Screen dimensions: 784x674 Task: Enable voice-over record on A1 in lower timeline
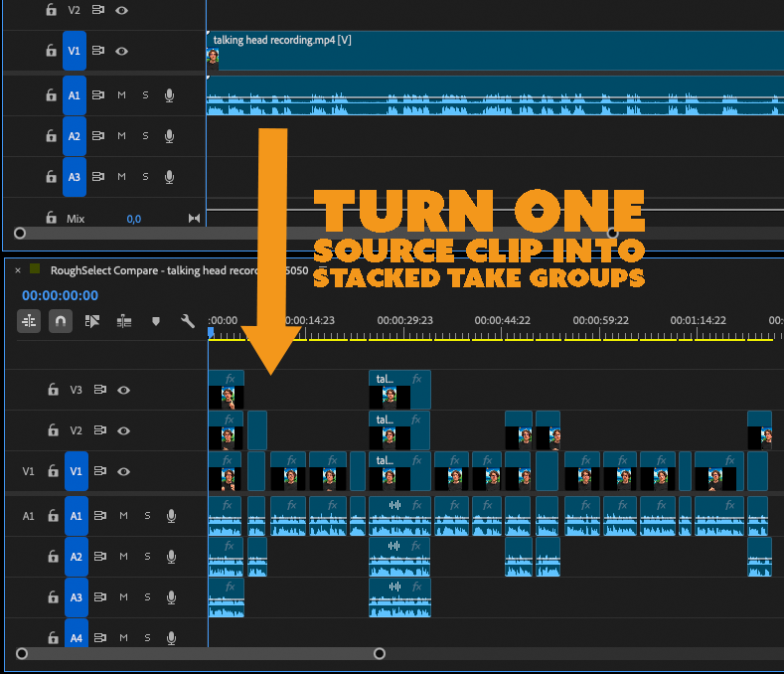(172, 515)
